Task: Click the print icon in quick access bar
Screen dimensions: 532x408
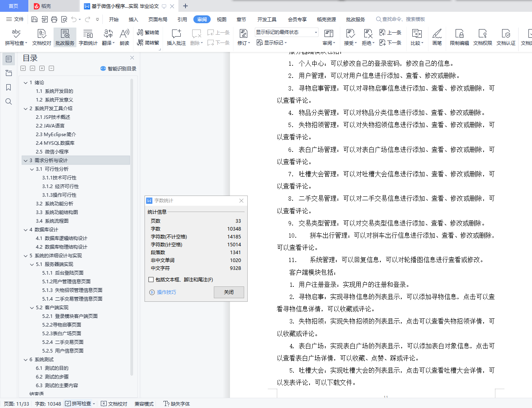Action: pyautogui.click(x=54, y=19)
